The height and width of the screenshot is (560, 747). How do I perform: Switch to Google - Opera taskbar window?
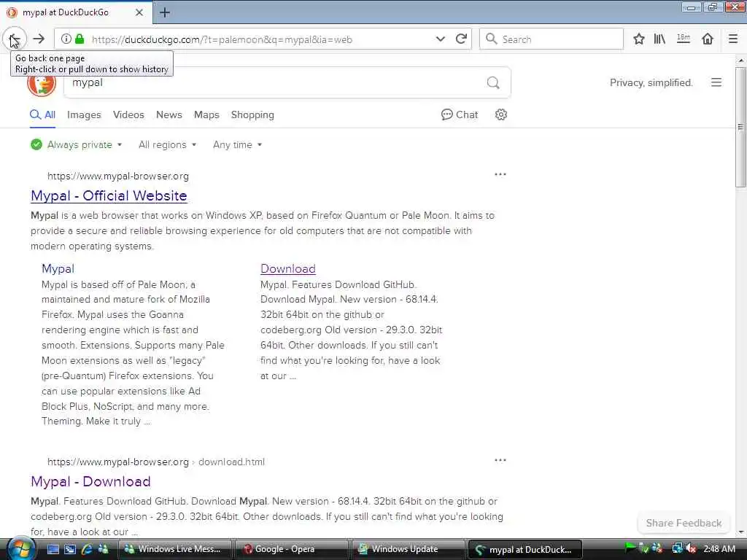point(291,549)
